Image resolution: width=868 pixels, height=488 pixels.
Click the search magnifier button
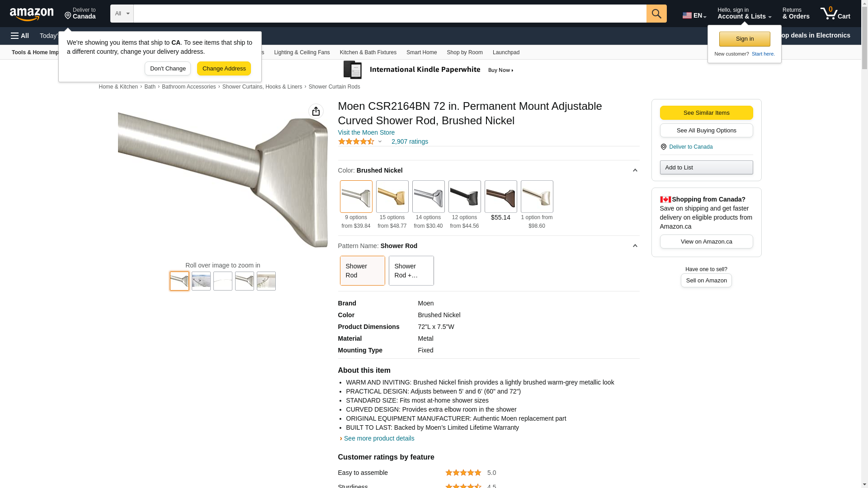[x=656, y=14]
